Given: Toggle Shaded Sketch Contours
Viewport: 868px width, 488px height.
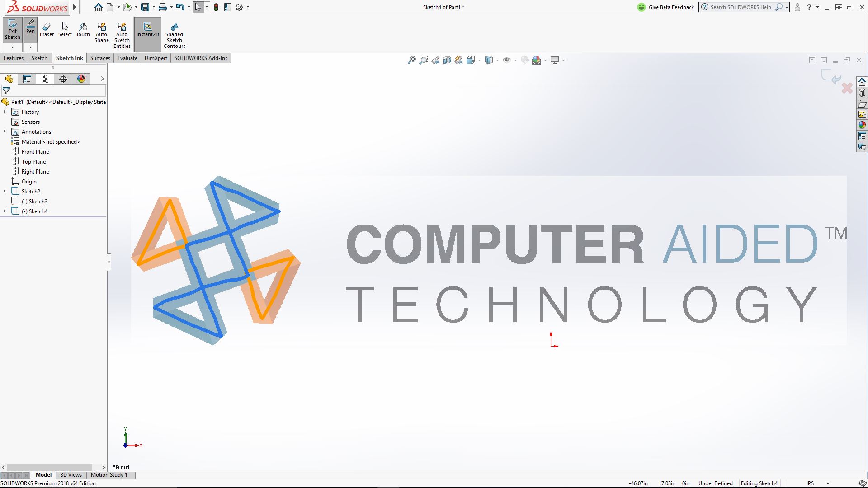Looking at the screenshot, I should 175,34.
